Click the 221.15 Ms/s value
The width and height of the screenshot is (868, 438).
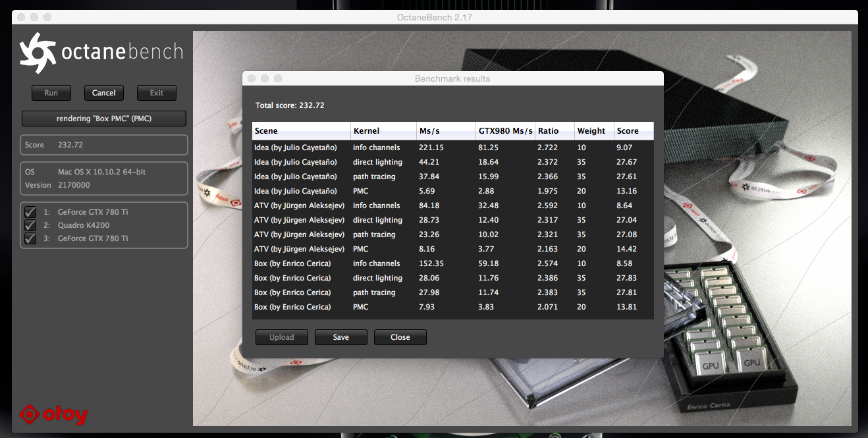click(x=431, y=148)
